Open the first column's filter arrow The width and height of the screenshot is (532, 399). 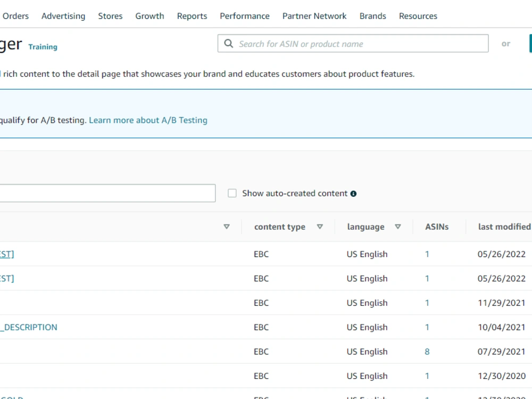click(x=227, y=227)
